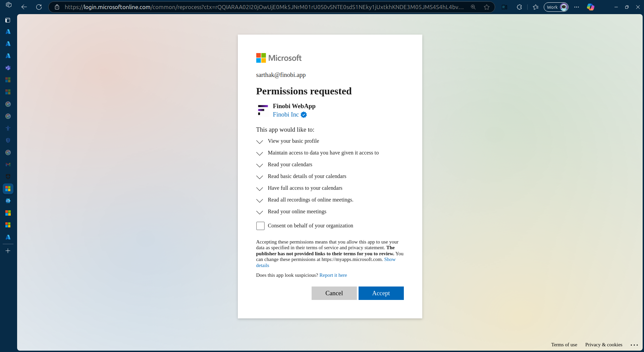This screenshot has height=352, width=644.
Task: Open the workspaces icon in the top-left corner
Action: 9,5
